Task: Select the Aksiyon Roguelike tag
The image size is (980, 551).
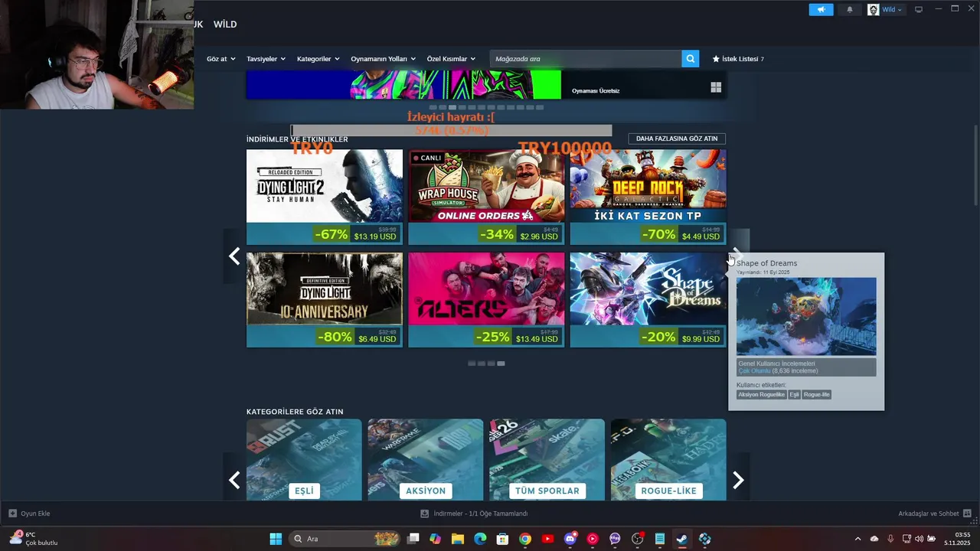Action: click(x=761, y=395)
